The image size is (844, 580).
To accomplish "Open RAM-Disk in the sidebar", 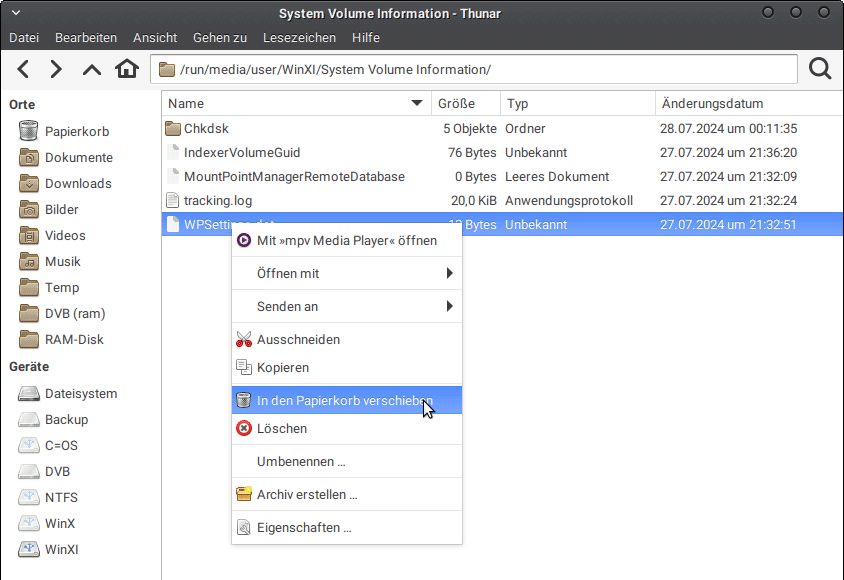I will [x=61, y=339].
